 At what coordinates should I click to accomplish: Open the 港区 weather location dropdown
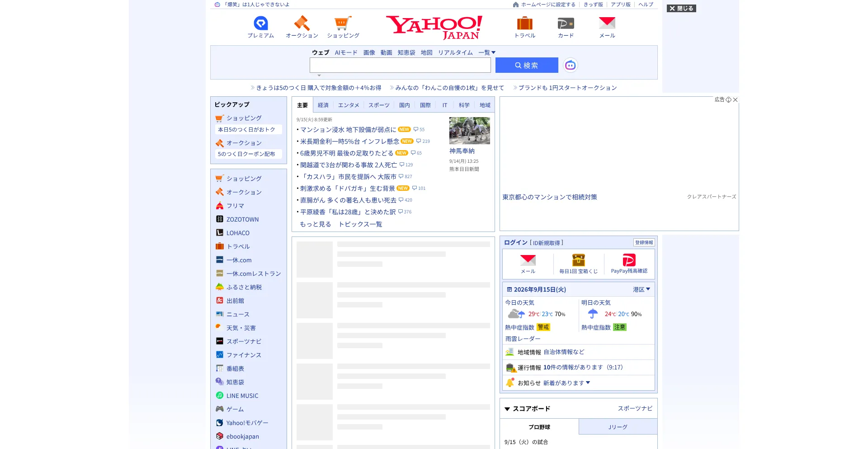click(x=642, y=289)
